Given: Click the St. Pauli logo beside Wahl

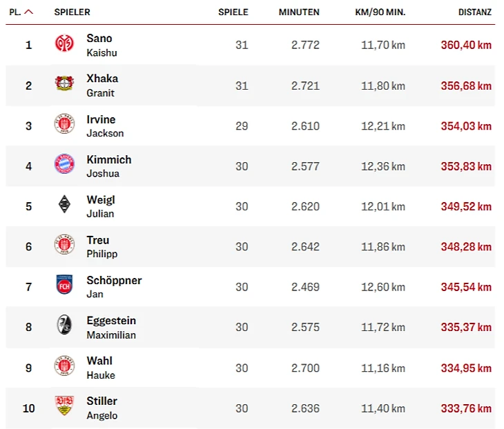Looking at the screenshot, I should (64, 366).
